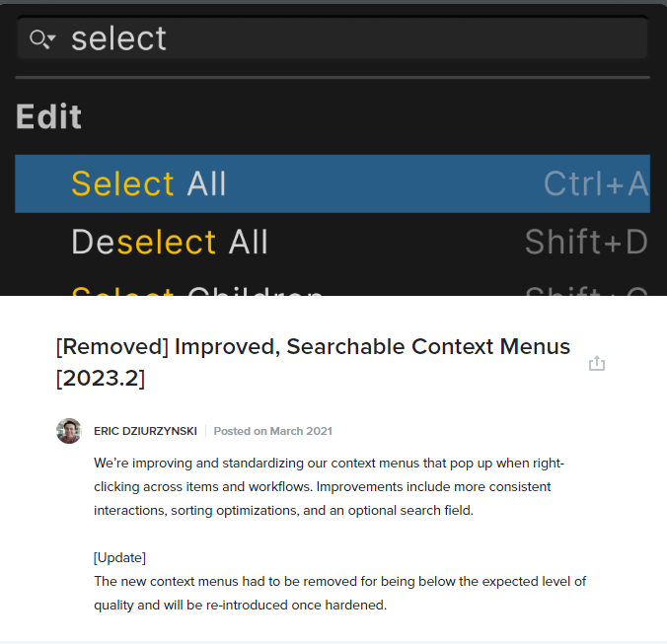Click the magnifier search icon
Screen dimensions: 667x644
point(38,39)
